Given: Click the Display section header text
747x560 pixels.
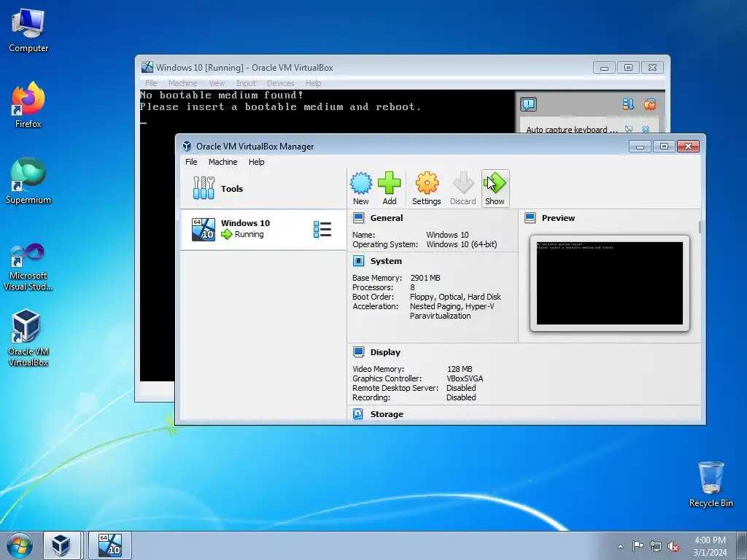Looking at the screenshot, I should click(385, 352).
